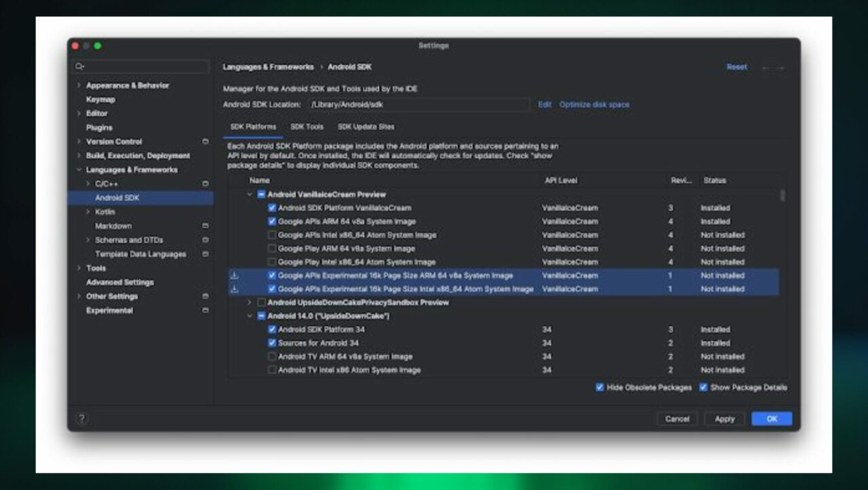
Task: Select Android SDK in the sidebar
Action: pos(140,198)
